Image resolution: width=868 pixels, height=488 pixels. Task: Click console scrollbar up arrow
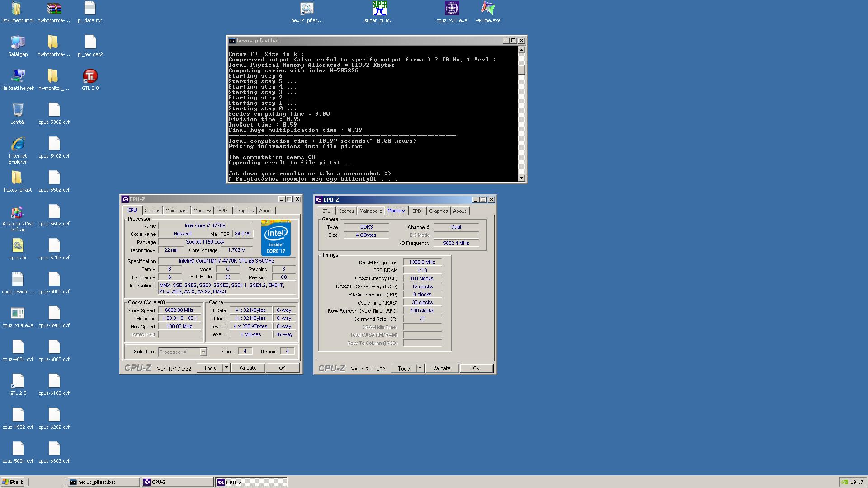(521, 50)
